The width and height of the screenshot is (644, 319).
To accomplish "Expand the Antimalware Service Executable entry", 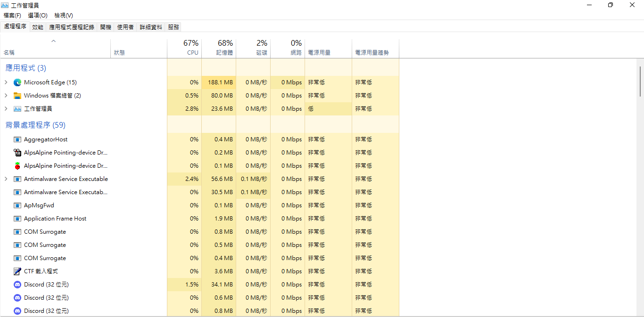I will (6, 179).
